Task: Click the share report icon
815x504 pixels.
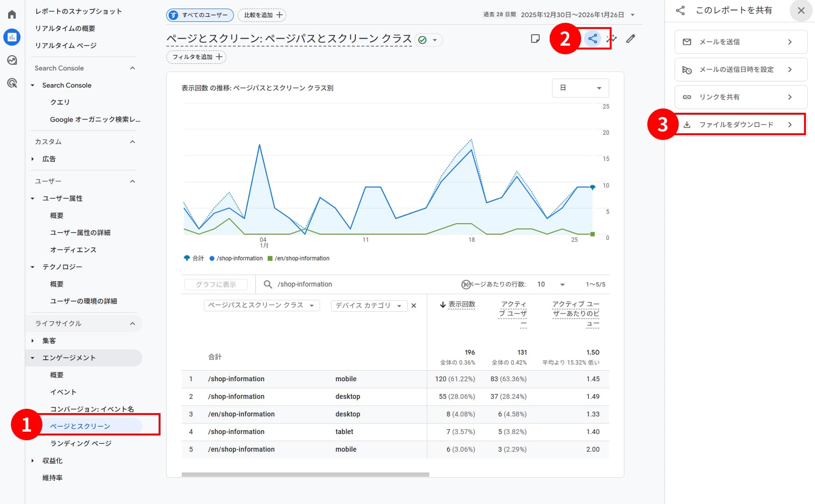Action: [x=593, y=39]
